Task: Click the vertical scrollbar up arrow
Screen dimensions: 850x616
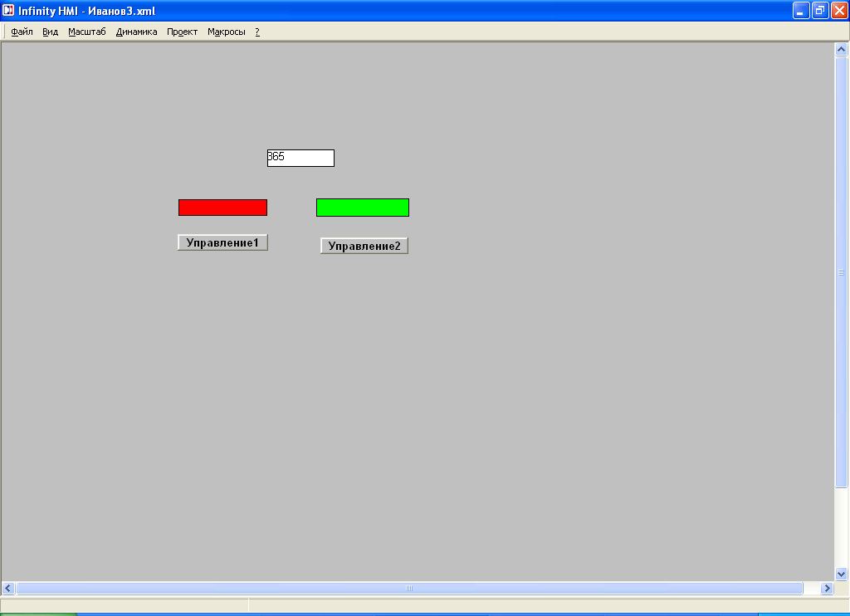Action: click(x=841, y=49)
